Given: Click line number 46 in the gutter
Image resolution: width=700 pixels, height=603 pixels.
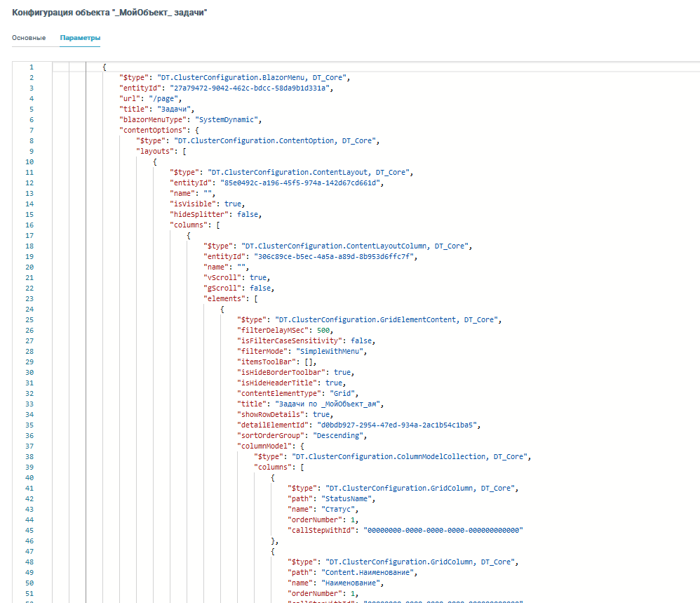Looking at the screenshot, I should (x=30, y=541).
